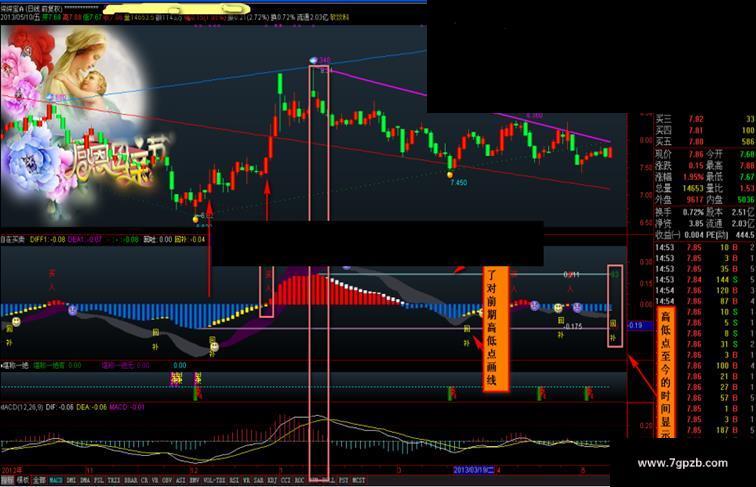Click the 2013/03/19 date marker on time axis

coord(474,470)
